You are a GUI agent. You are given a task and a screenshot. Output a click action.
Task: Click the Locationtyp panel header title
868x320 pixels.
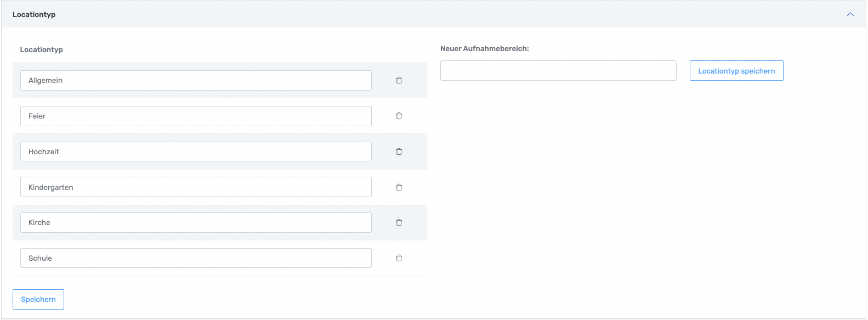34,14
